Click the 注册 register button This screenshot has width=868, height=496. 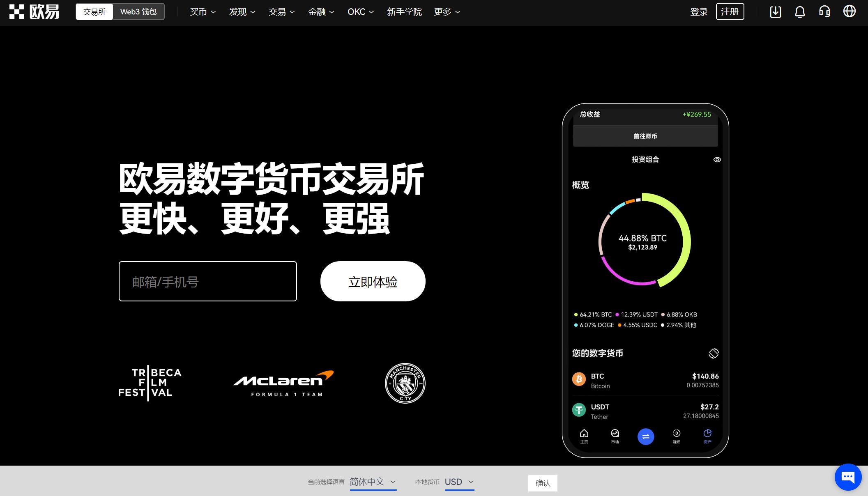click(730, 11)
